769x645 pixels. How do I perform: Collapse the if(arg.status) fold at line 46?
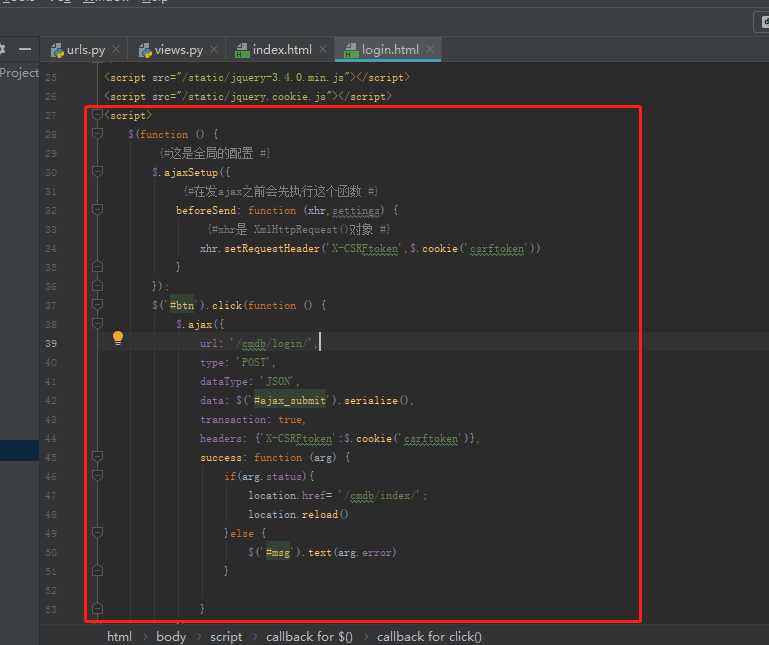97,476
